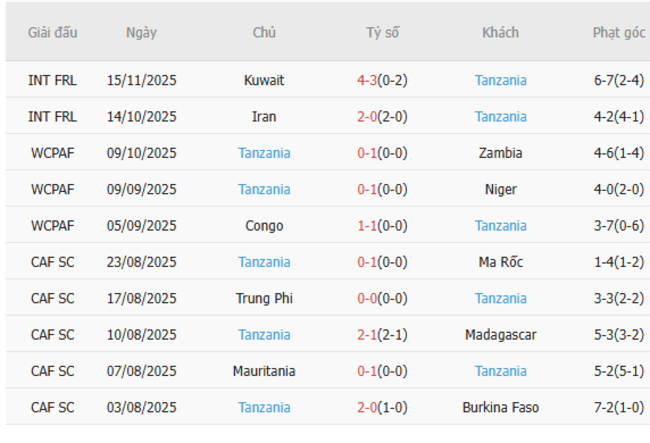The image size is (650, 443).
Task: Open the Ma Rốc team link
Action: tap(500, 262)
